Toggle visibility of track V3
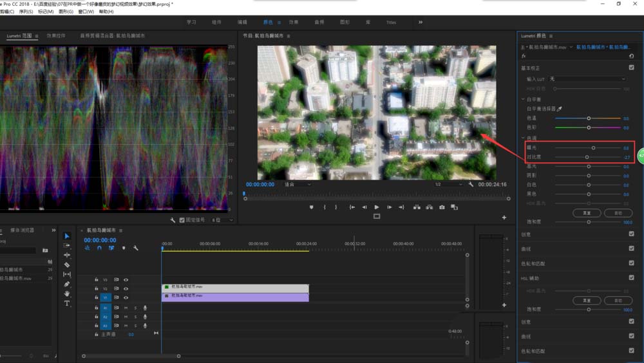The image size is (644, 363). 126,279
